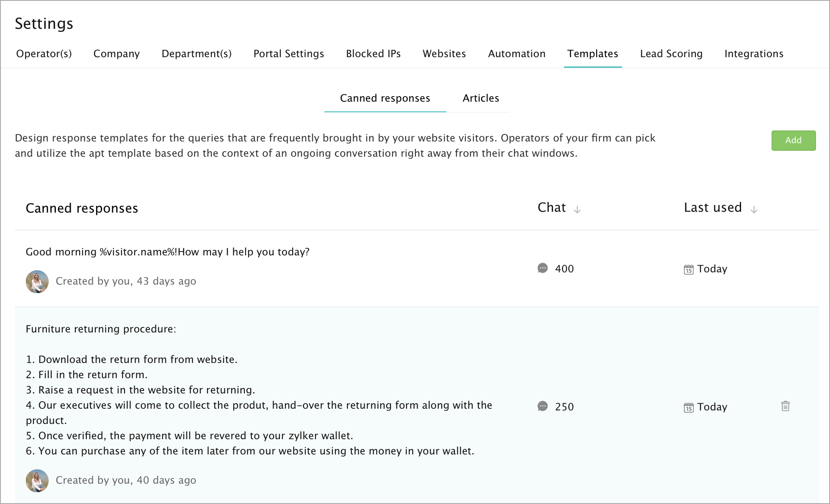Click avatar next to 43 days ago
The image size is (830, 504).
pos(37,282)
